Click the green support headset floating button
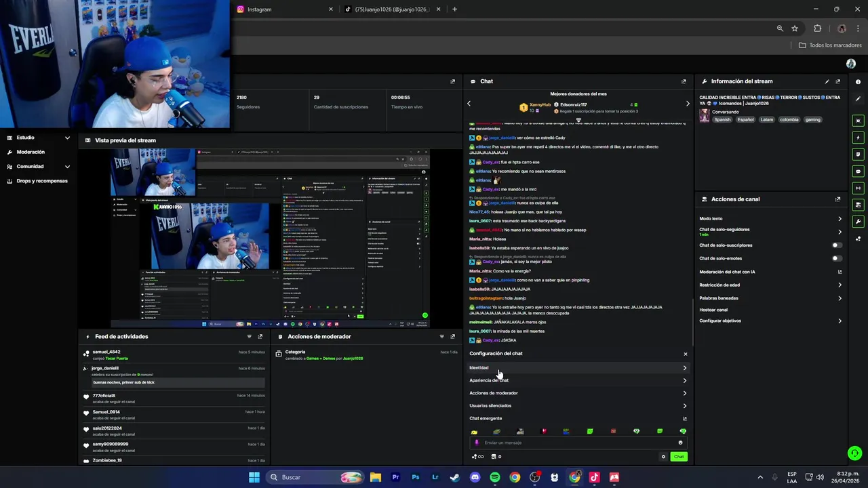Viewport: 868px width, 488px height. [x=854, y=453]
